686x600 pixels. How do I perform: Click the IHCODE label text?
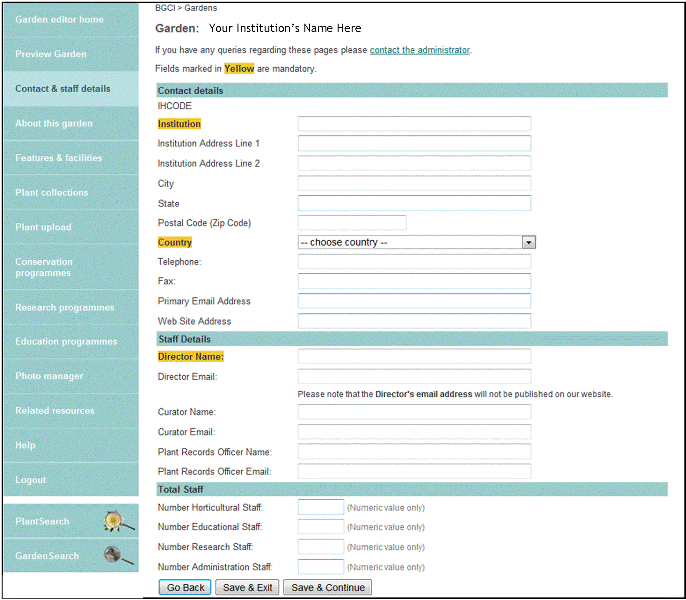pos(175,106)
